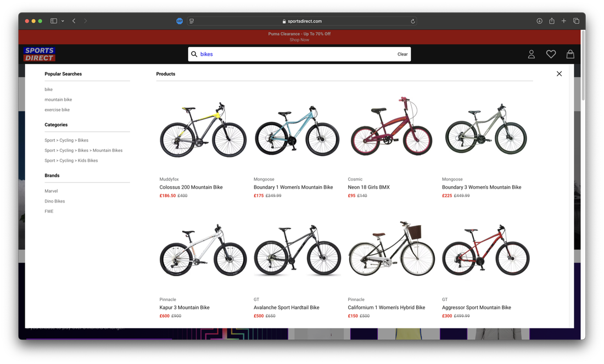Select the Dino Bikes brand
This screenshot has width=604, height=364.
pyautogui.click(x=55, y=201)
